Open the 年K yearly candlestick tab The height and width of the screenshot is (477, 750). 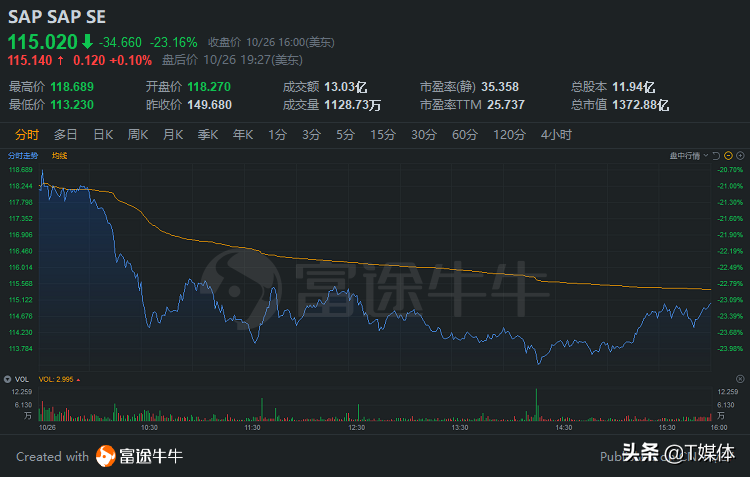(x=243, y=135)
